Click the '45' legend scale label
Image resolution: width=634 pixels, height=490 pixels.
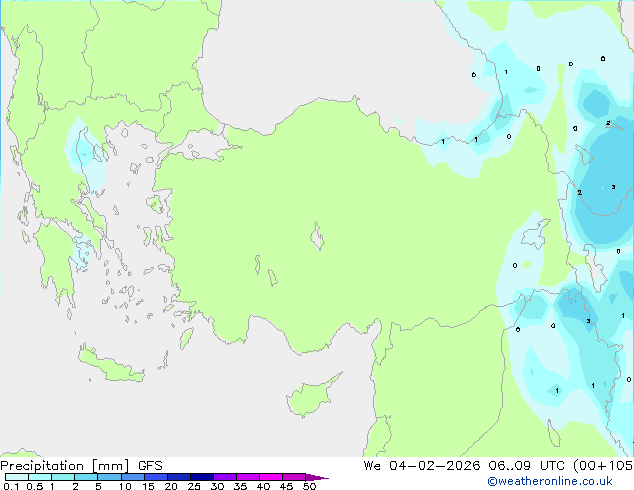pyautogui.click(x=286, y=486)
